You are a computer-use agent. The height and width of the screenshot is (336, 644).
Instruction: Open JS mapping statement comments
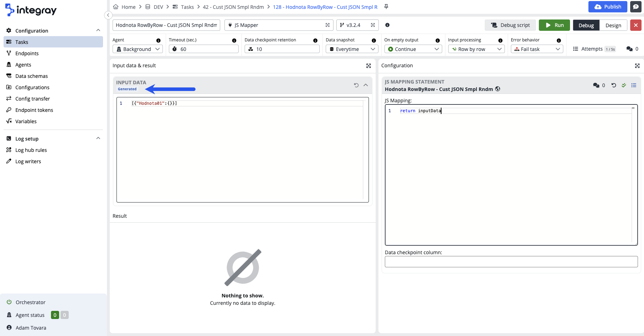tap(597, 85)
